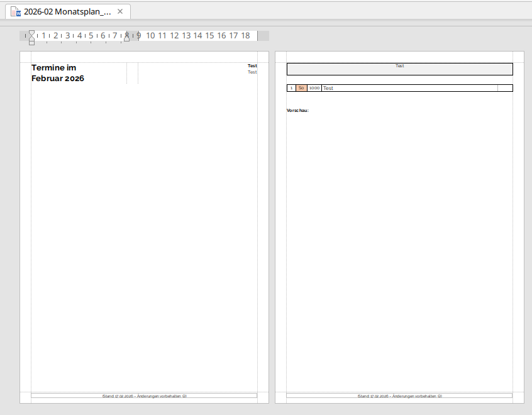Screen dimensions: 532x415
Task: Click the bold 'Test' text on page one
Action: pyautogui.click(x=252, y=66)
